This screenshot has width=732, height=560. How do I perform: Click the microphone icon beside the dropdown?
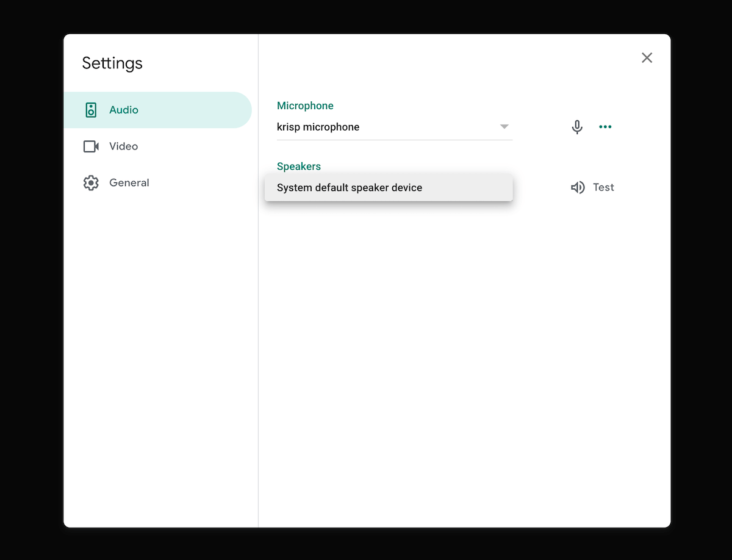576,126
